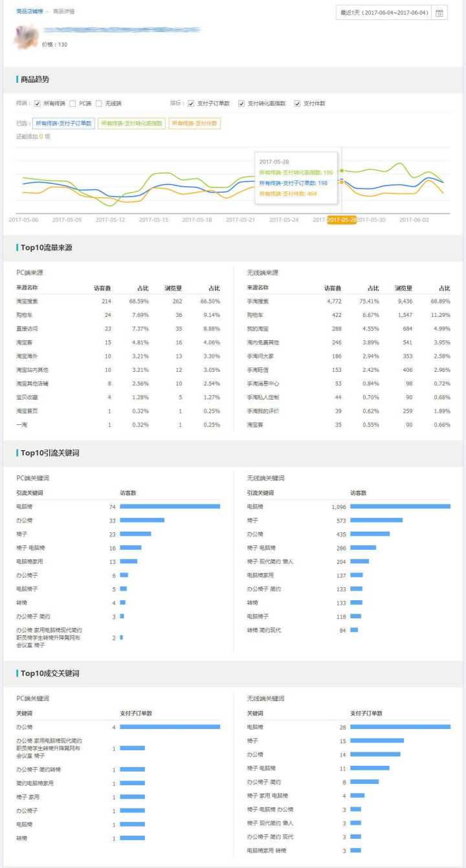Click 电脑椅家用 转椅 wireless transaction keyword
The image size is (466, 868).
point(266,851)
